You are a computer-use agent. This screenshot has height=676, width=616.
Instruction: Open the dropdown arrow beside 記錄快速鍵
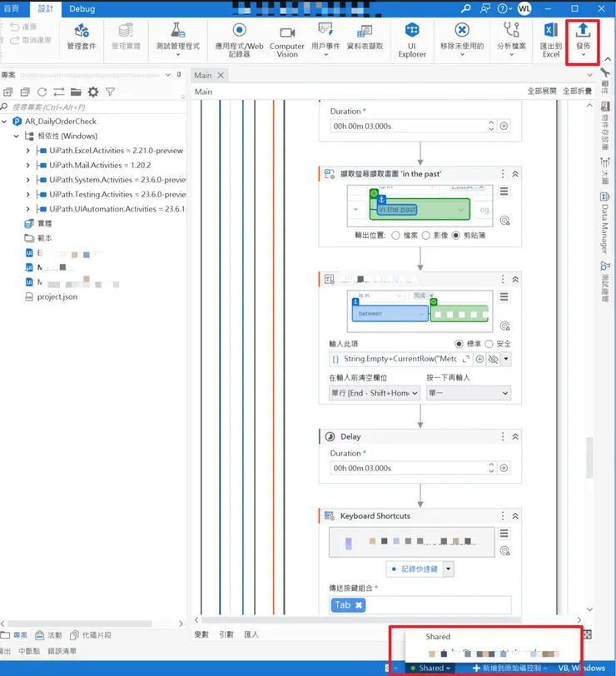click(x=449, y=569)
